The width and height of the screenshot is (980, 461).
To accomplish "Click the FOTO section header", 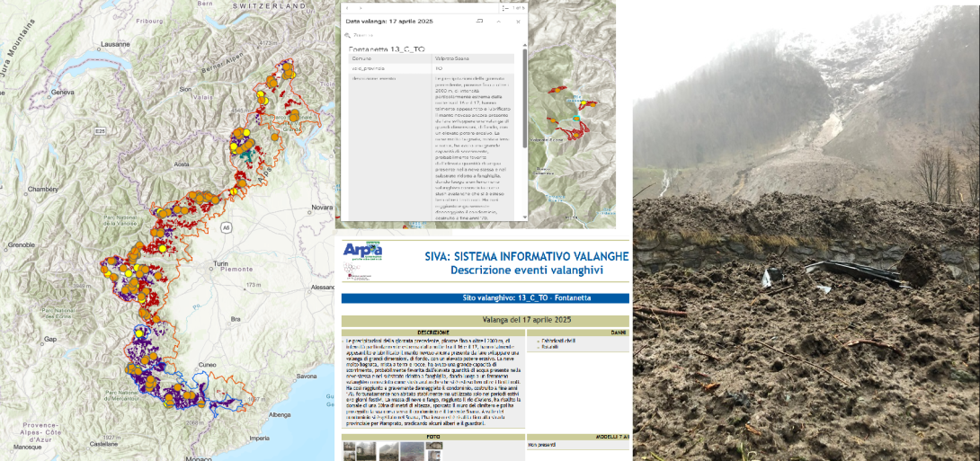I will [432, 438].
